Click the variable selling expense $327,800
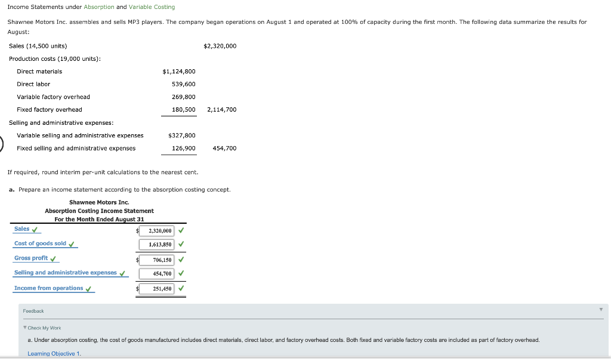 click(181, 135)
